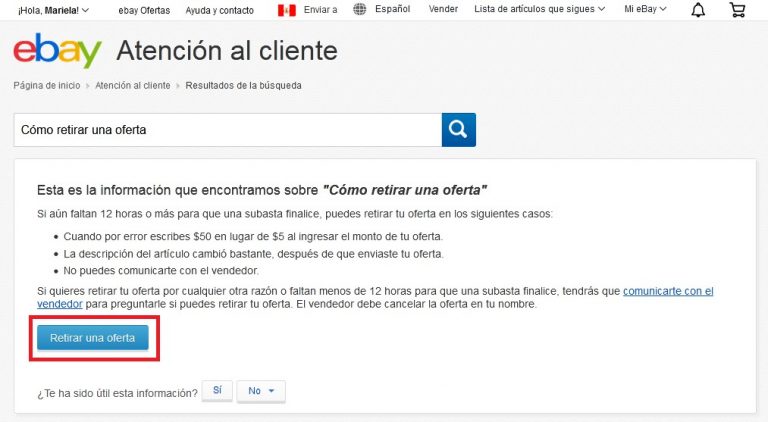Click the Atención al cliente page heading
The width and height of the screenshot is (768, 422).
coord(227,51)
